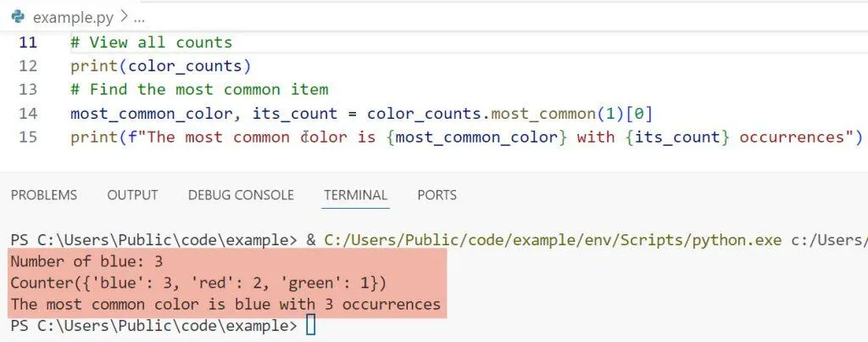Select the TERMINAL tab

click(355, 195)
